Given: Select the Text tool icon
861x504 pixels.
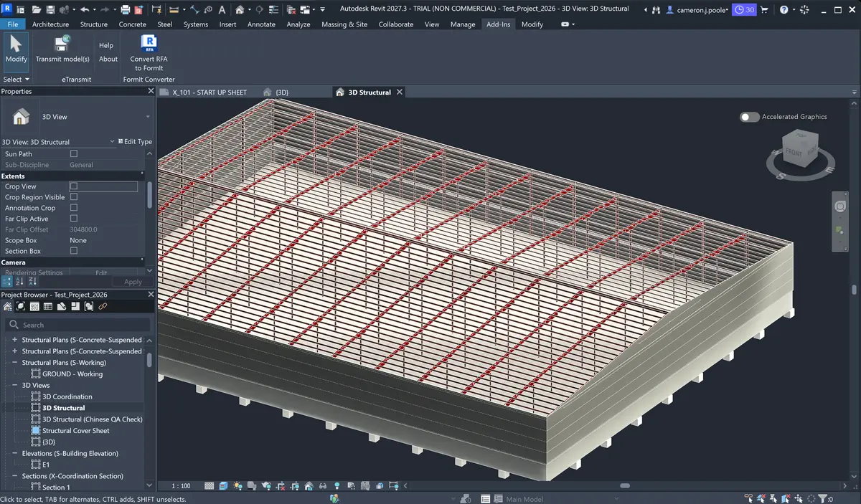Looking at the screenshot, I should click(222, 9).
